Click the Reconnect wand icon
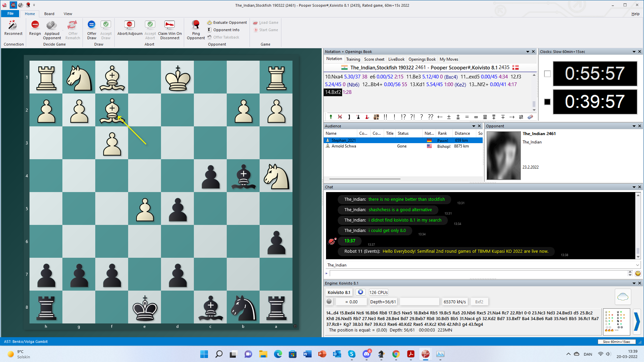The width and height of the screenshot is (644, 362). (13, 25)
